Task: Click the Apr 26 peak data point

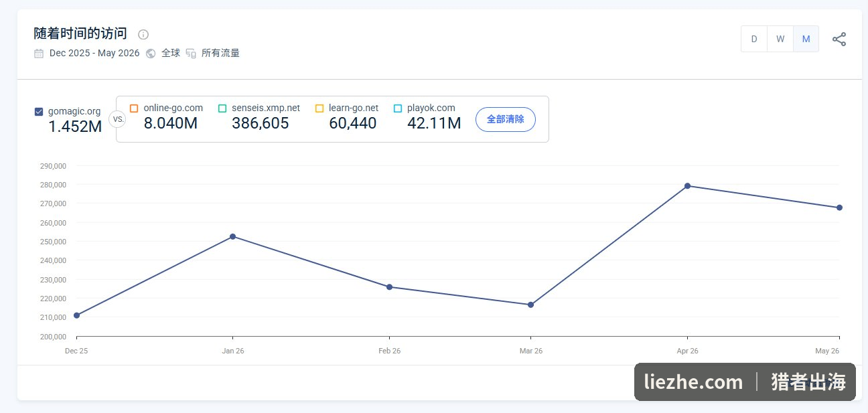Action: pyautogui.click(x=687, y=186)
